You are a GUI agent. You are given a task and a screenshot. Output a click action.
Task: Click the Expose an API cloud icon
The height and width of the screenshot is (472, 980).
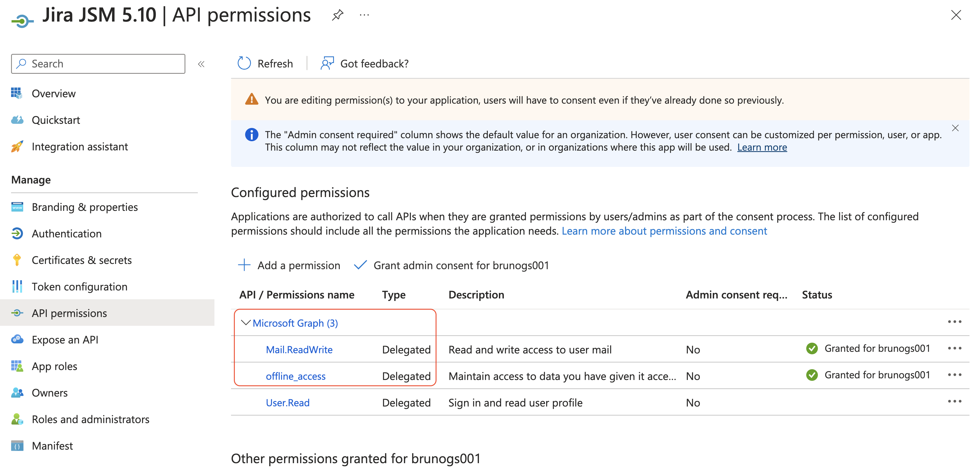tap(17, 339)
